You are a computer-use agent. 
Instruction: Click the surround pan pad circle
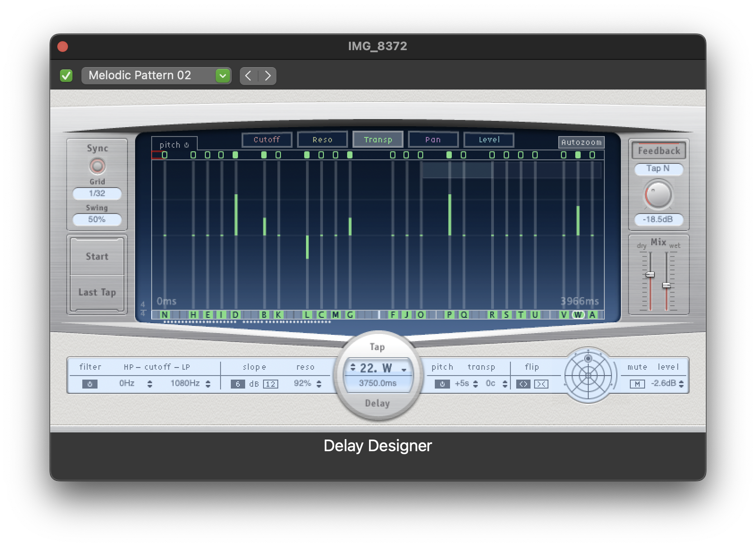(588, 375)
